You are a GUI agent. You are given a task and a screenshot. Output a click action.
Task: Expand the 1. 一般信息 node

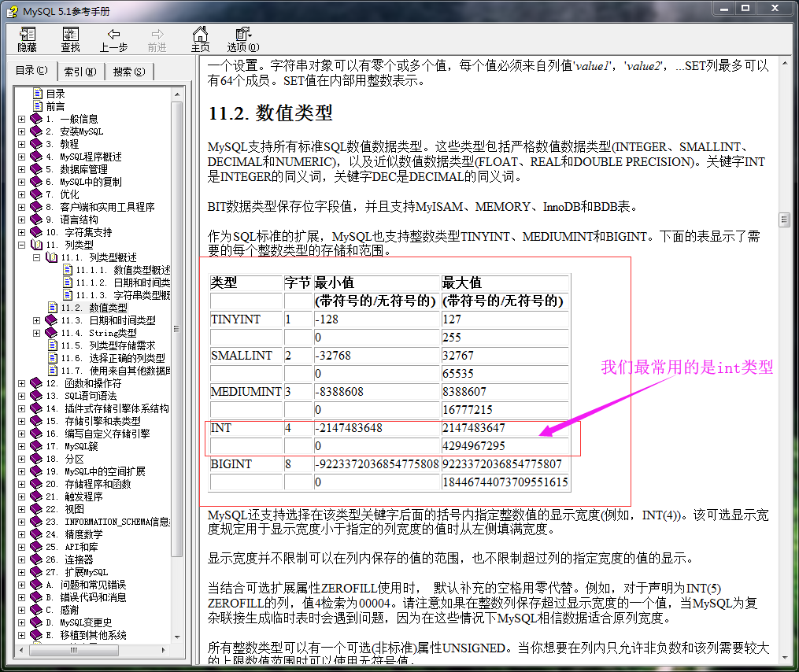pyautogui.click(x=21, y=119)
